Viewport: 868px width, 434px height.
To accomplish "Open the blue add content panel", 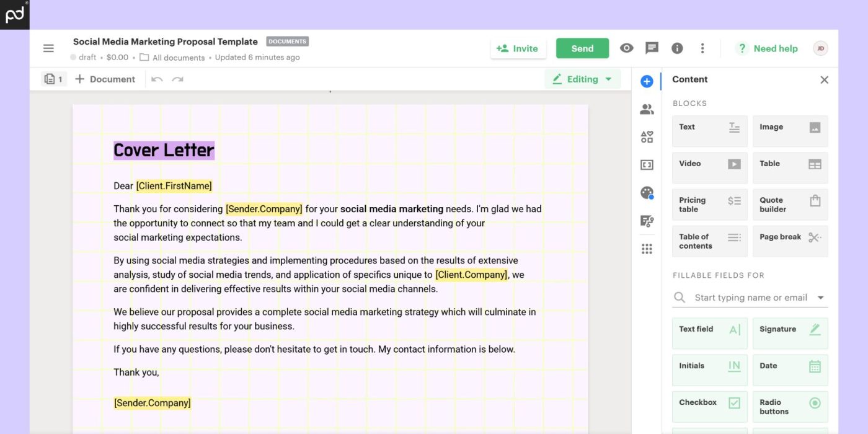I will (646, 81).
